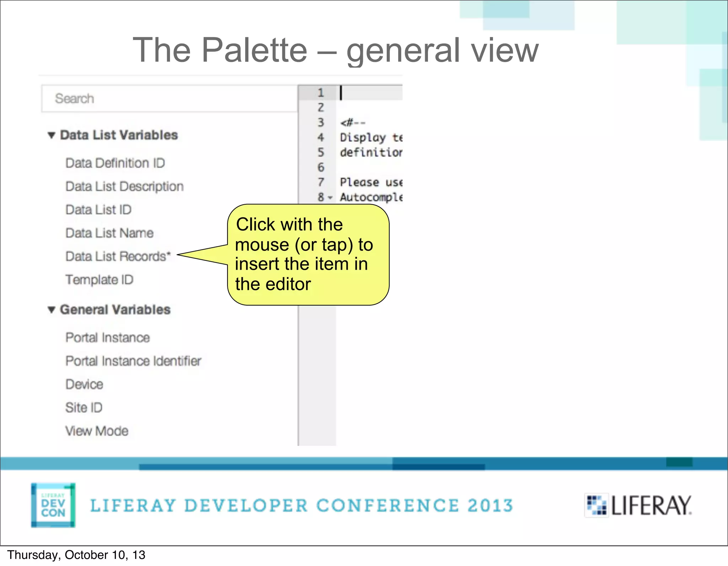Insert Data List ID variable

[98, 210]
